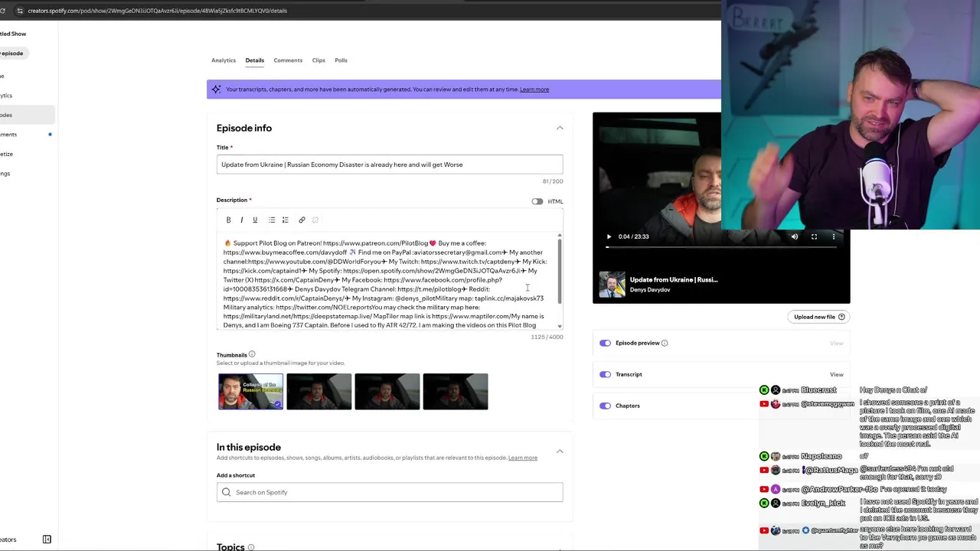Click the episode Title input field
This screenshot has height=551, width=980.
[390, 165]
